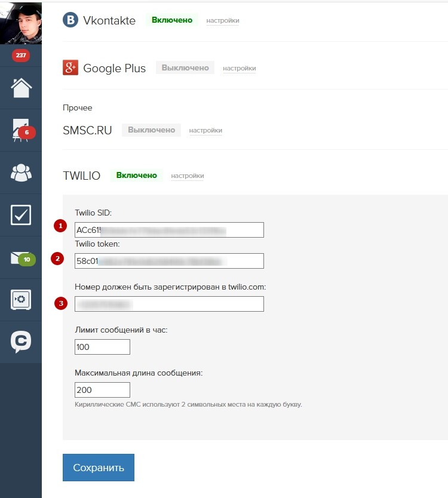Select the Прочее section label

point(78,107)
